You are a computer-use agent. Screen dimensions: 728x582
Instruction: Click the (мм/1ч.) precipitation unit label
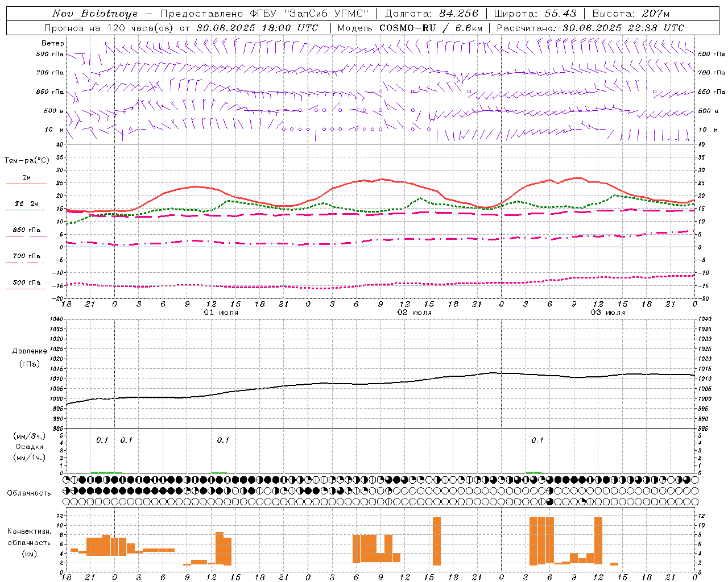pos(30,458)
